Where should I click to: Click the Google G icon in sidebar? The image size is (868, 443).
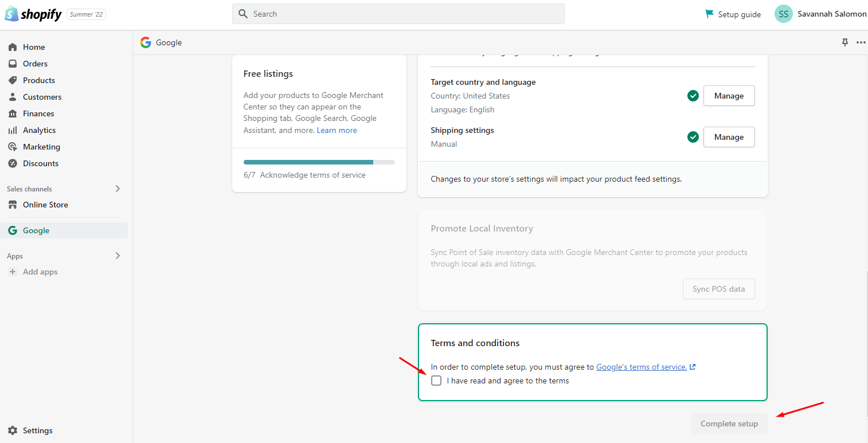(x=13, y=230)
